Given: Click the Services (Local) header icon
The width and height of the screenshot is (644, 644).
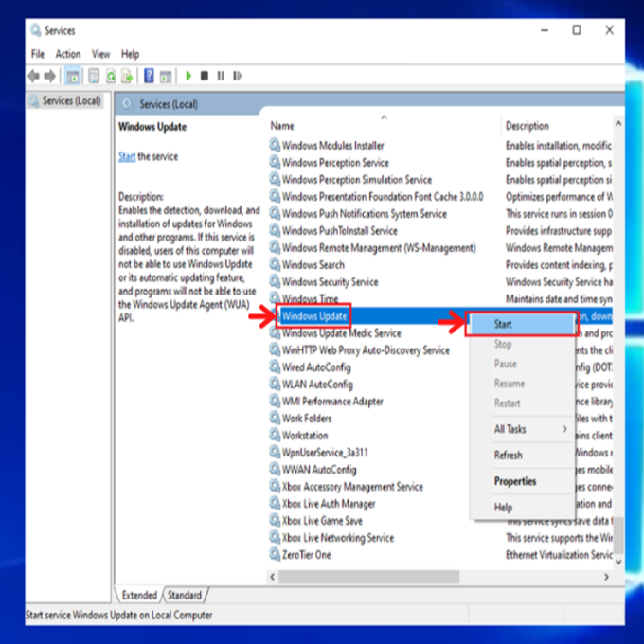Looking at the screenshot, I should (x=127, y=104).
